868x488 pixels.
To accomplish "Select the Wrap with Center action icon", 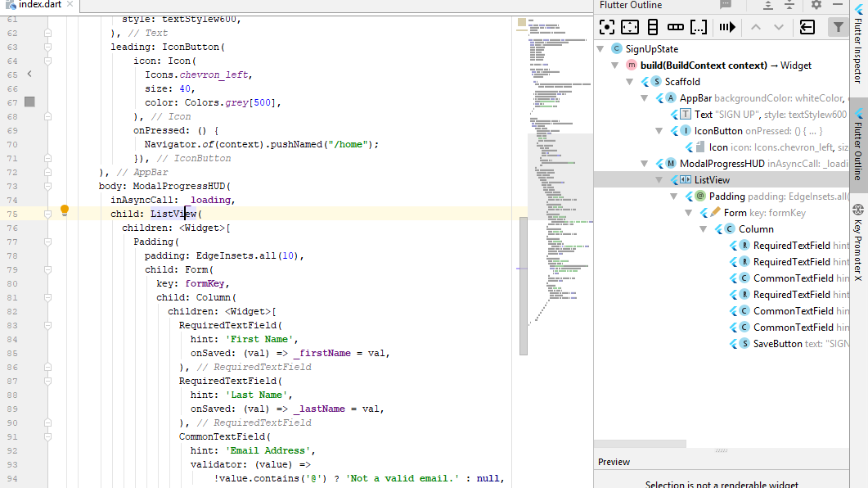I will tap(607, 27).
